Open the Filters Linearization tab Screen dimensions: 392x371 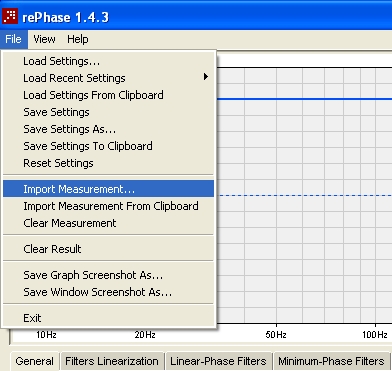tap(112, 361)
